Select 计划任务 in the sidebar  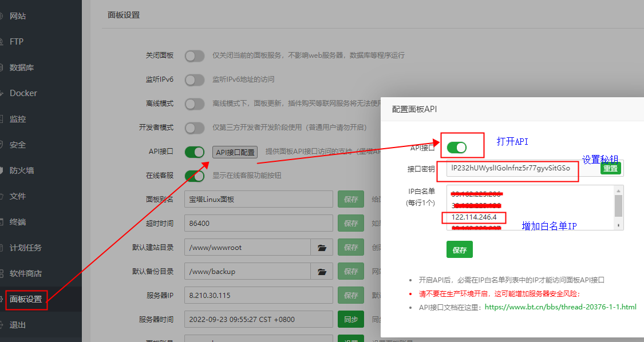pos(25,248)
